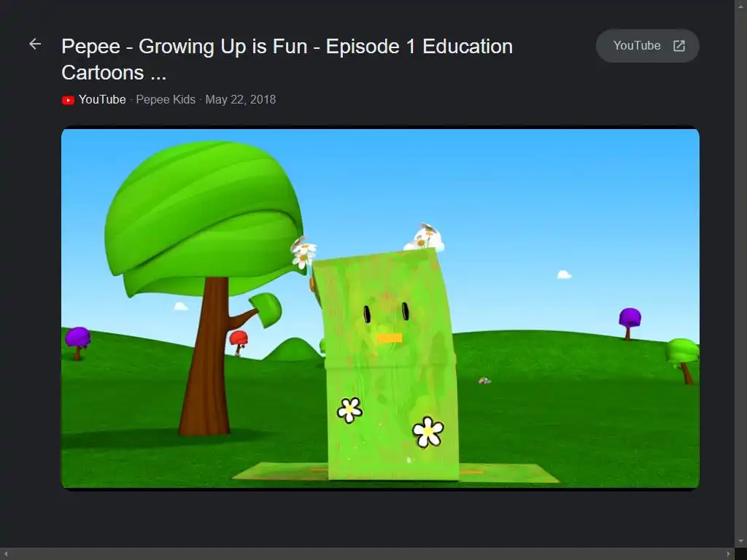Click the YouTube source label under title
The image size is (747, 560).
[102, 99]
